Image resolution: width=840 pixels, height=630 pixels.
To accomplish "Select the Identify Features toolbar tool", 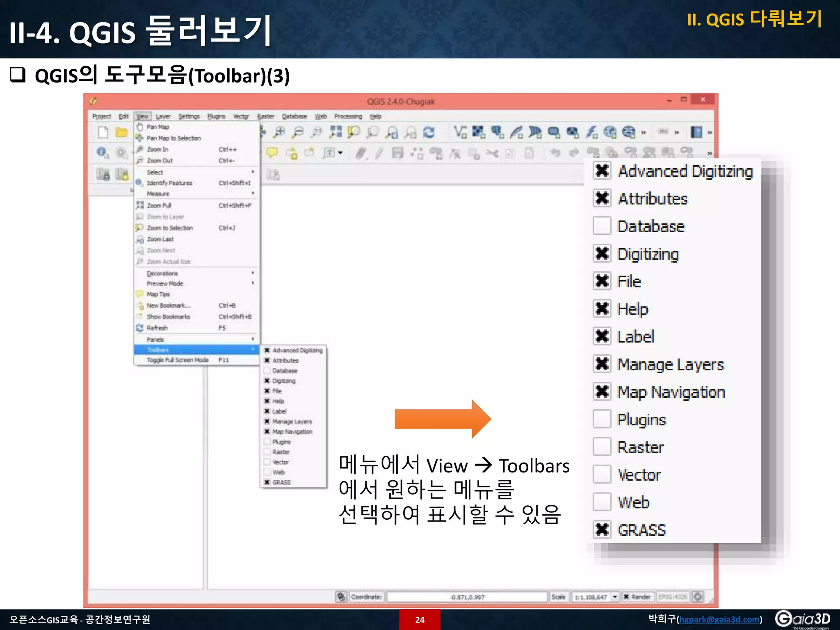I will click(103, 153).
